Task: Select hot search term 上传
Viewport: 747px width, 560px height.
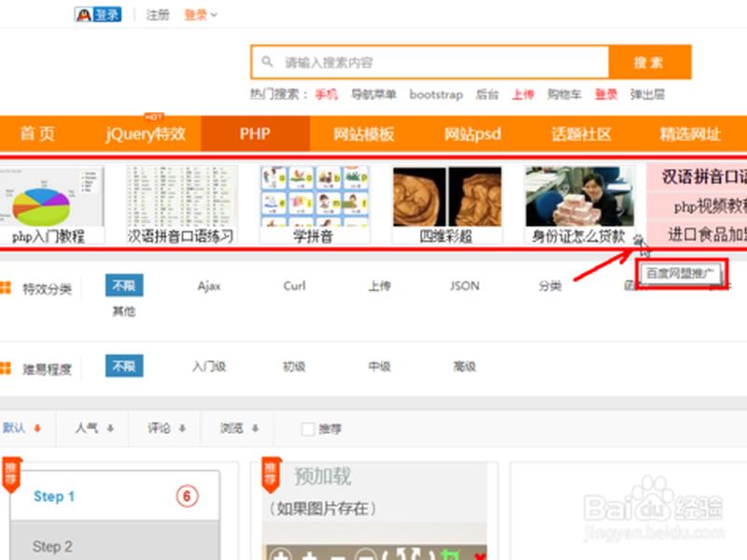Action: point(523,94)
